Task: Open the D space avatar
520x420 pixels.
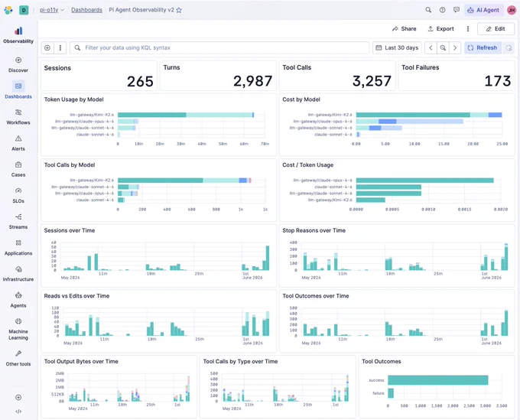Action: 24,10
